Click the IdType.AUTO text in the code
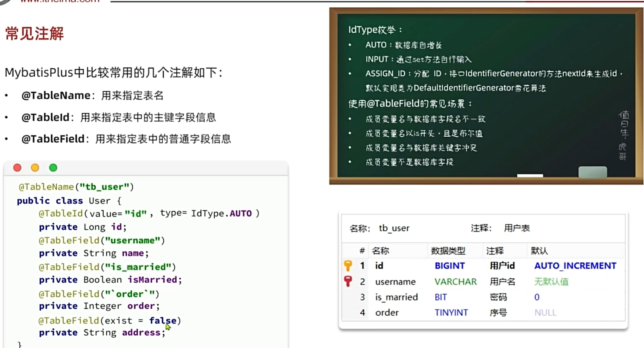This screenshot has width=644, height=348. point(221,214)
